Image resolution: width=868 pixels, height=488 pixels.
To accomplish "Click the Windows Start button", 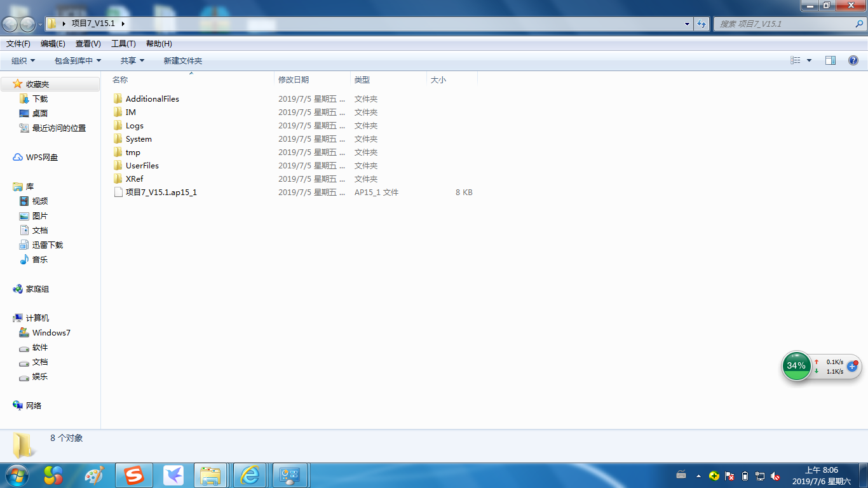I will pyautogui.click(x=17, y=475).
